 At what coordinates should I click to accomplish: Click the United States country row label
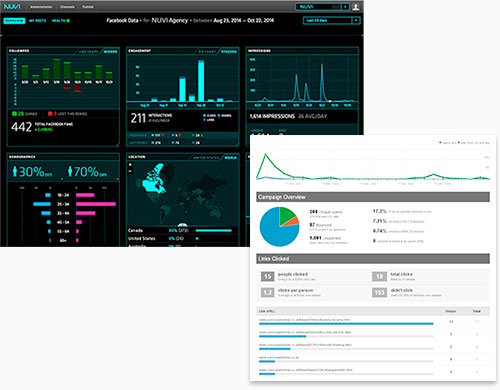pos(142,238)
